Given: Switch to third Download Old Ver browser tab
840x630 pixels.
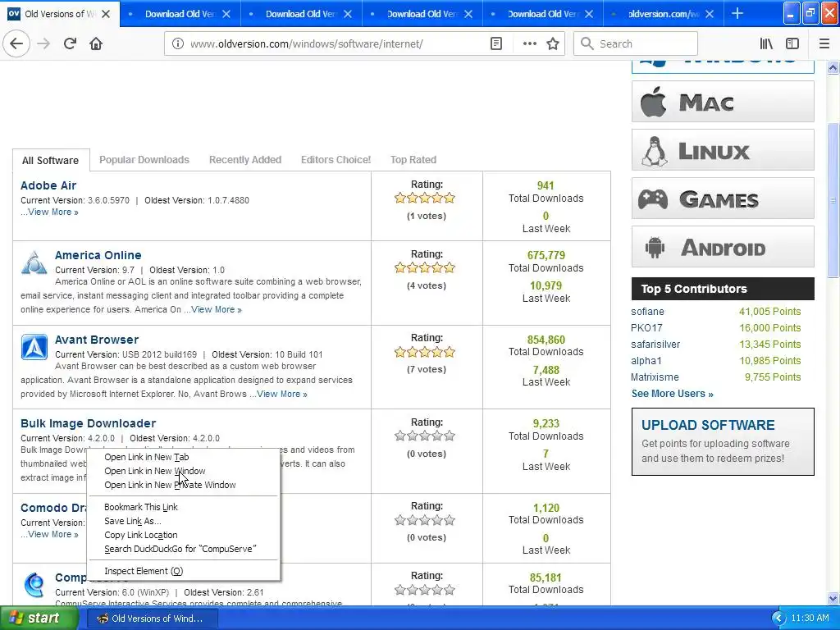Looking at the screenshot, I should coord(422,14).
